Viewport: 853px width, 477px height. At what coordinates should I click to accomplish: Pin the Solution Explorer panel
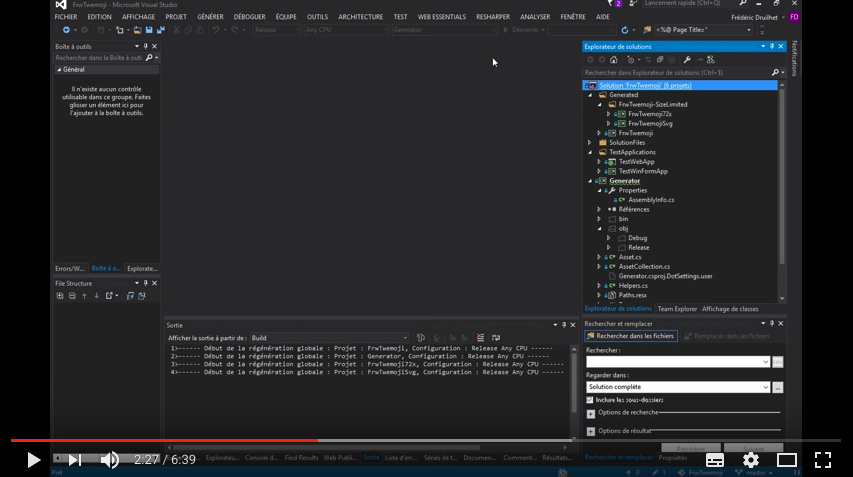click(771, 46)
